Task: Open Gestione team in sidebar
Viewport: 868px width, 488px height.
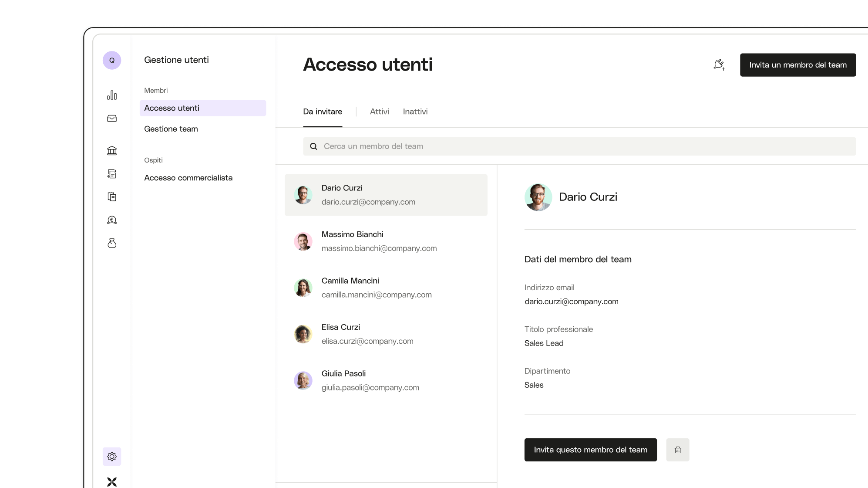Action: coord(171,129)
